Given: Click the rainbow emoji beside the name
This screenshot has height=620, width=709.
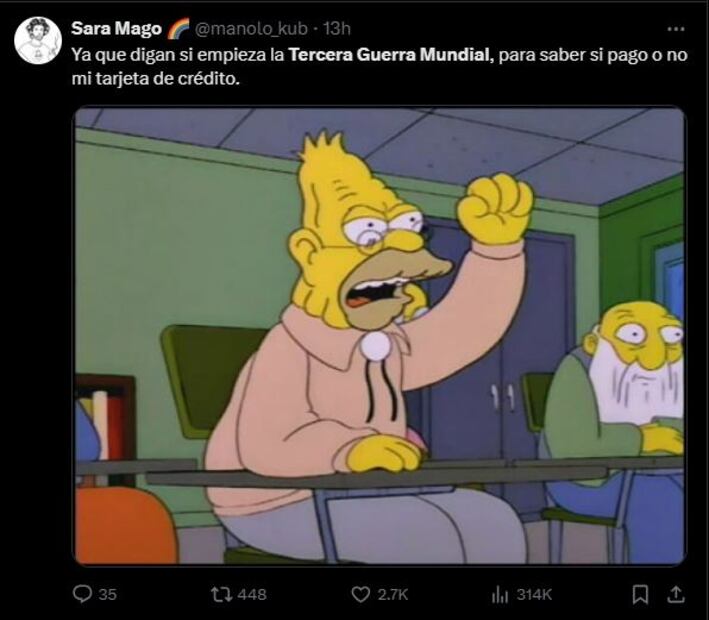Looking at the screenshot, I should [179, 28].
